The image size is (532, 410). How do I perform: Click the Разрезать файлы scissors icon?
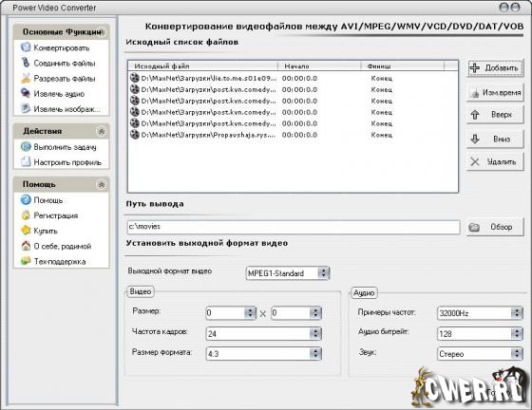tap(26, 78)
